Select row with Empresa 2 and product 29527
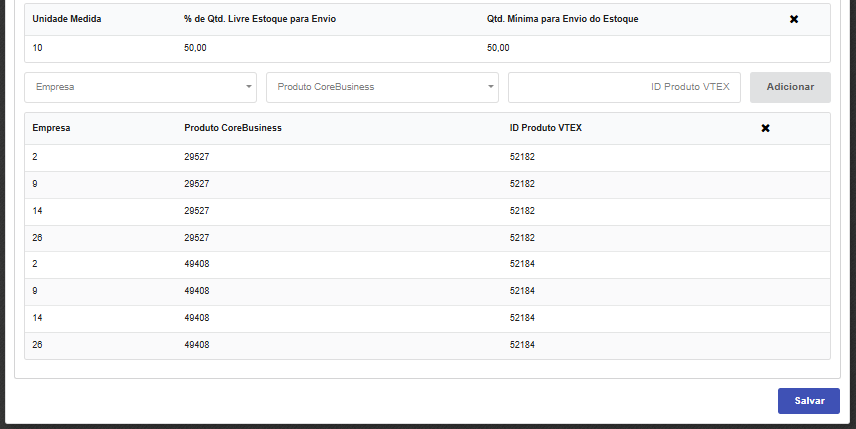The height and width of the screenshot is (429, 856). pos(427,157)
